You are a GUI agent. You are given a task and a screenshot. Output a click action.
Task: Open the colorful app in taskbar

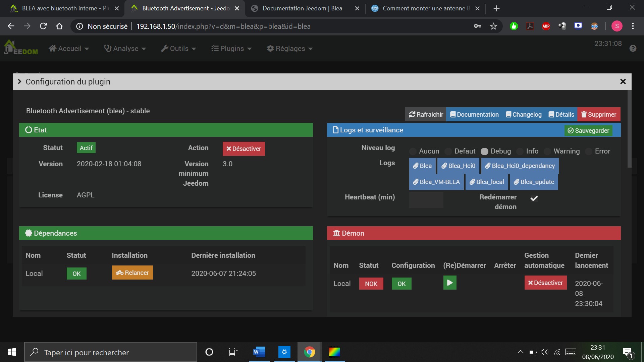334,352
